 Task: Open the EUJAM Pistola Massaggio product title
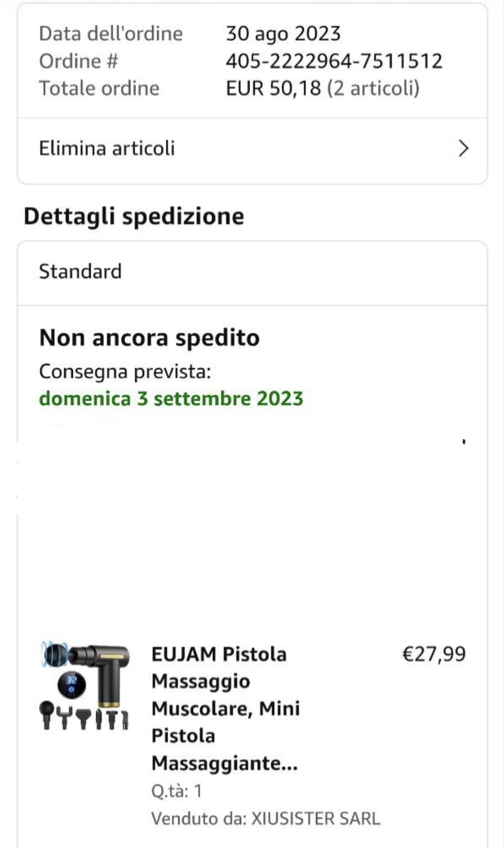[226, 708]
